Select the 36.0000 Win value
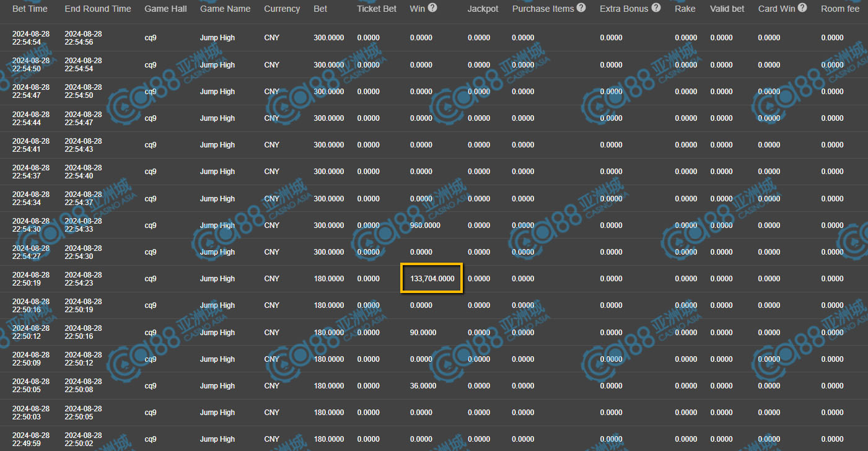868x451 pixels. tap(423, 386)
